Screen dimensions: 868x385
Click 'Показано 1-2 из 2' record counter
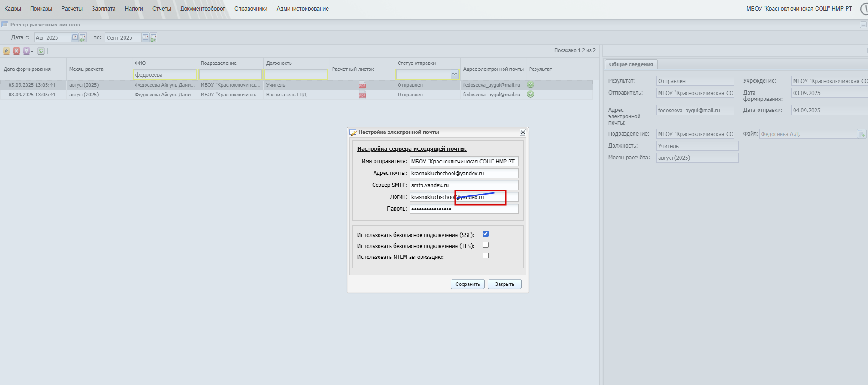(575, 50)
